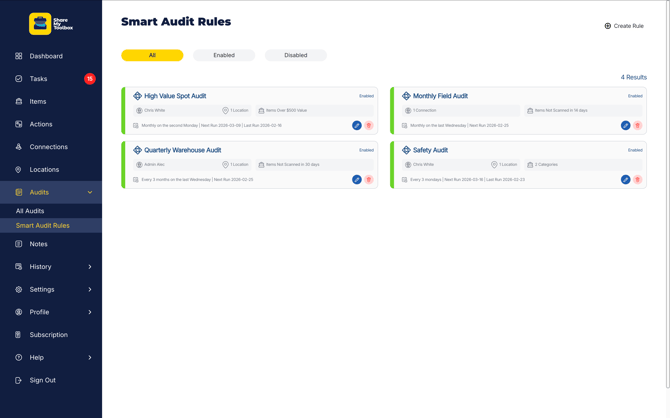Screen dimensions: 670x418
Task: Filter rules by Disabled
Action: 296,55
